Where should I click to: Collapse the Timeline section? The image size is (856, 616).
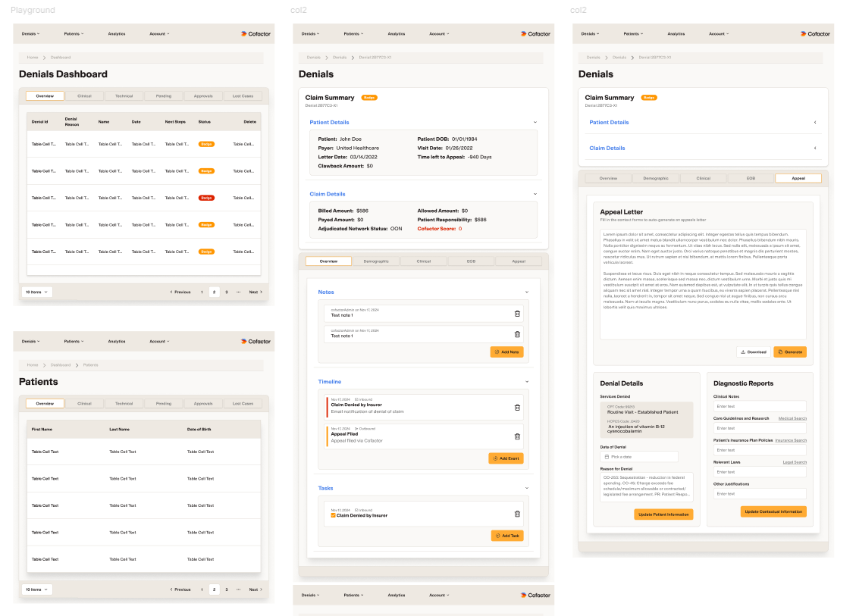tap(527, 381)
